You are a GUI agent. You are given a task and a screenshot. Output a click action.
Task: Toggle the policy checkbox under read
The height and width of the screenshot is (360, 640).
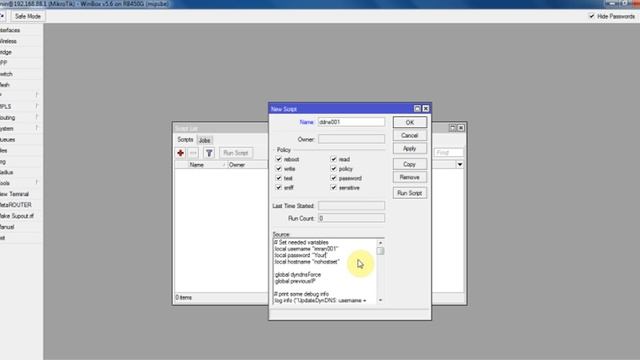333,168
